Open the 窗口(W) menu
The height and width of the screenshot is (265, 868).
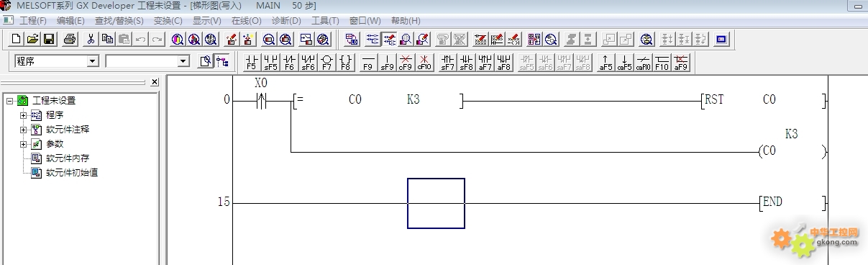[365, 21]
